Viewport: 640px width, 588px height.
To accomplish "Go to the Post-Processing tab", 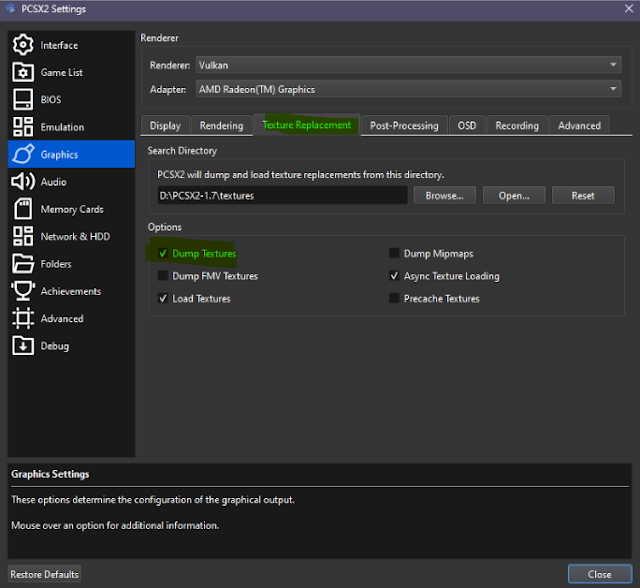I will 404,126.
